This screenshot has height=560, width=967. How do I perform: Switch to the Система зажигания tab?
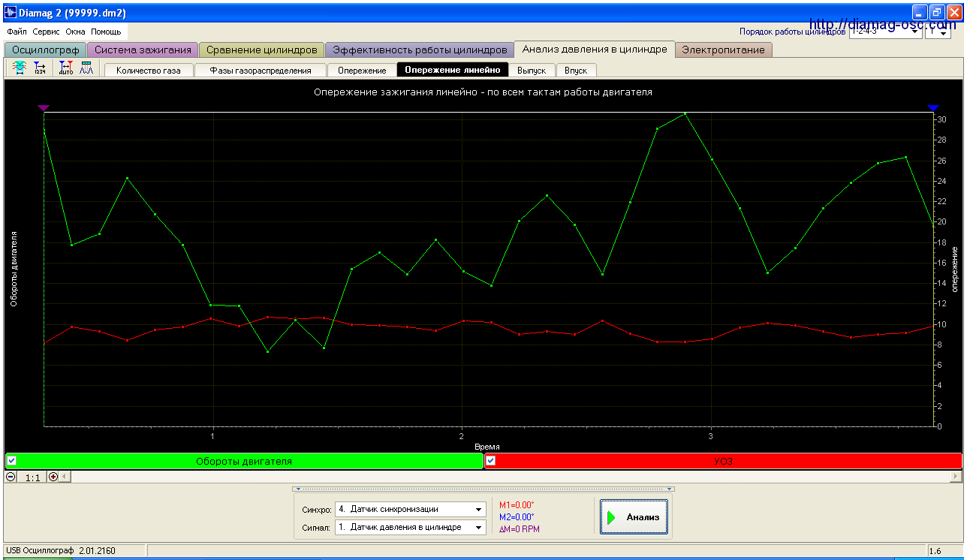point(143,50)
